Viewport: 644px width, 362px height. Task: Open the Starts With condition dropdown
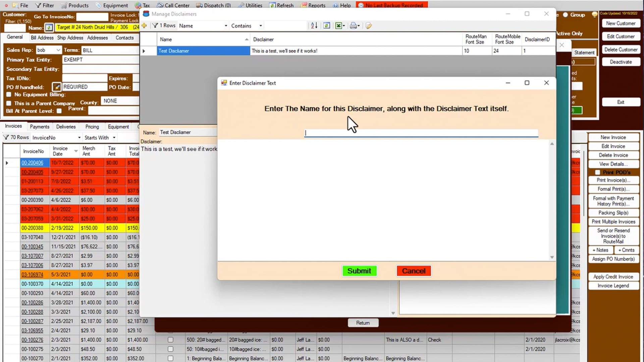(x=114, y=138)
